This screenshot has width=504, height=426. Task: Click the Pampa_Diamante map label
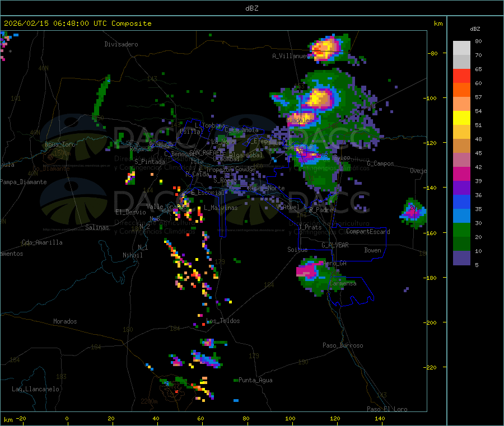click(23, 182)
